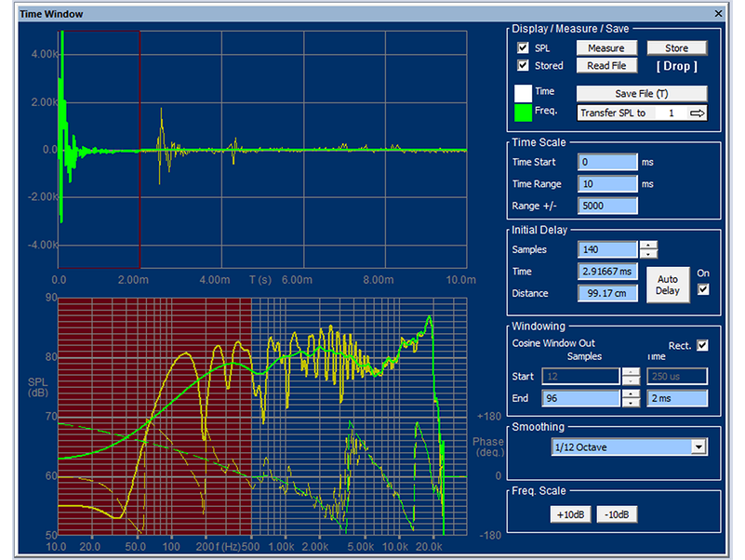This screenshot has width=745, height=560.
Task: Close the Time Window dialog
Action: pos(717,14)
